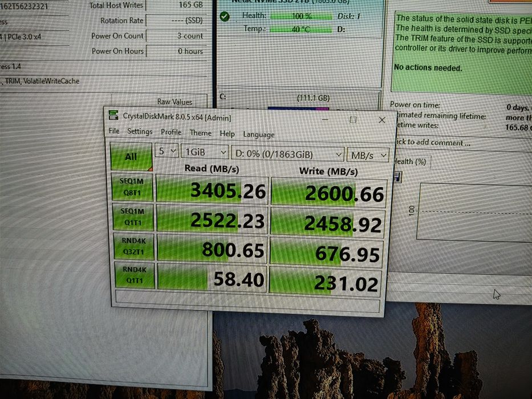The image size is (532, 399).
Task: Open the Settings menu in CrystalDiskMark
Action: coord(140,132)
